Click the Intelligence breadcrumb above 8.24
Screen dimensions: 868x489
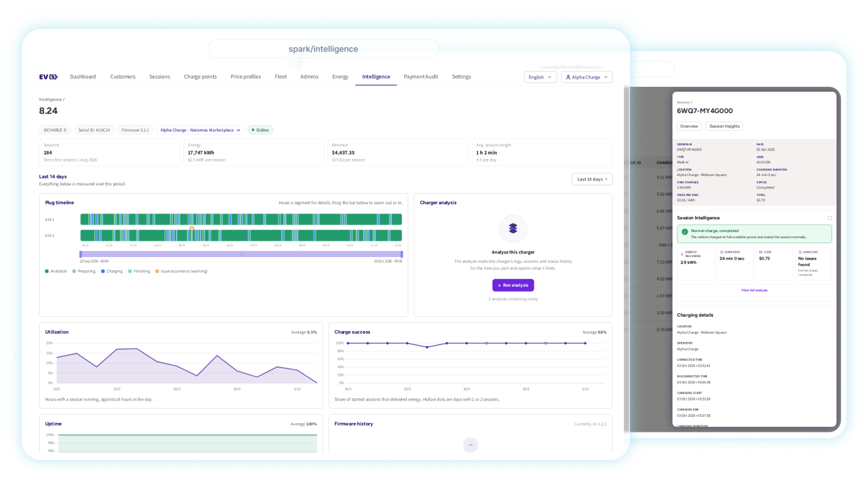pyautogui.click(x=51, y=99)
